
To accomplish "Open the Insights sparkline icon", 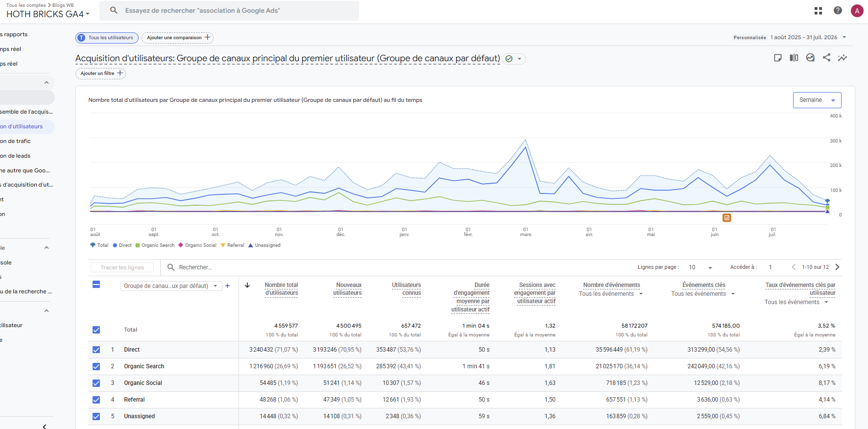I will [843, 58].
